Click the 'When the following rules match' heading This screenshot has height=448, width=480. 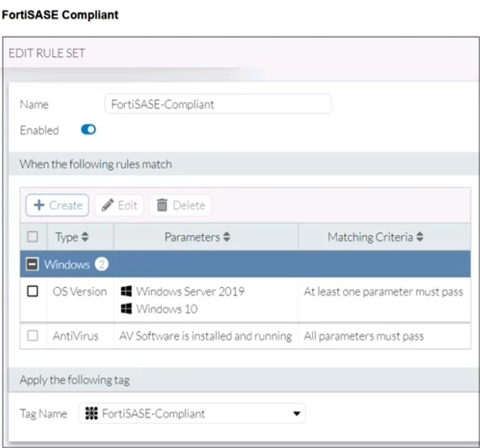[x=96, y=164]
